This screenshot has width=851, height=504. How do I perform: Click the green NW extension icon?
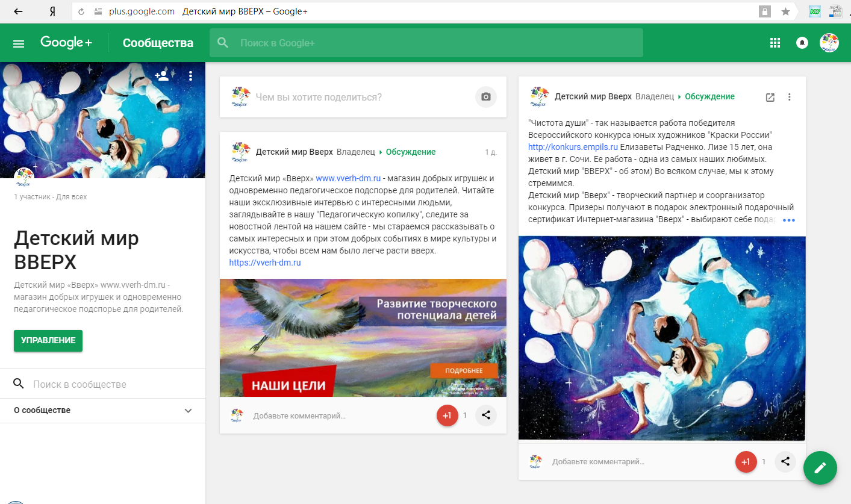(815, 11)
